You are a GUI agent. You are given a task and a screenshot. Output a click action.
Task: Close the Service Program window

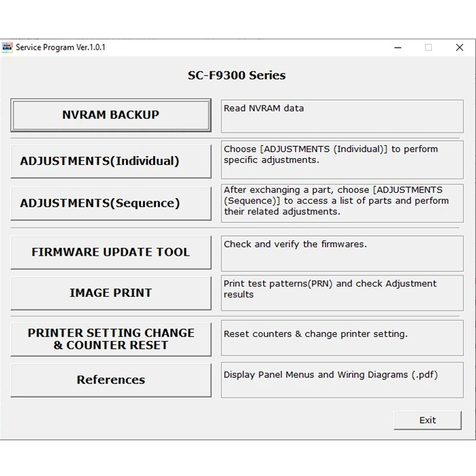coord(459,48)
